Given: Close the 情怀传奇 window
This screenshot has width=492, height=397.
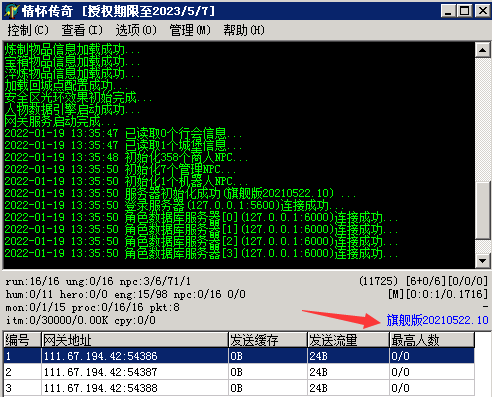Looking at the screenshot, I should [482, 11].
